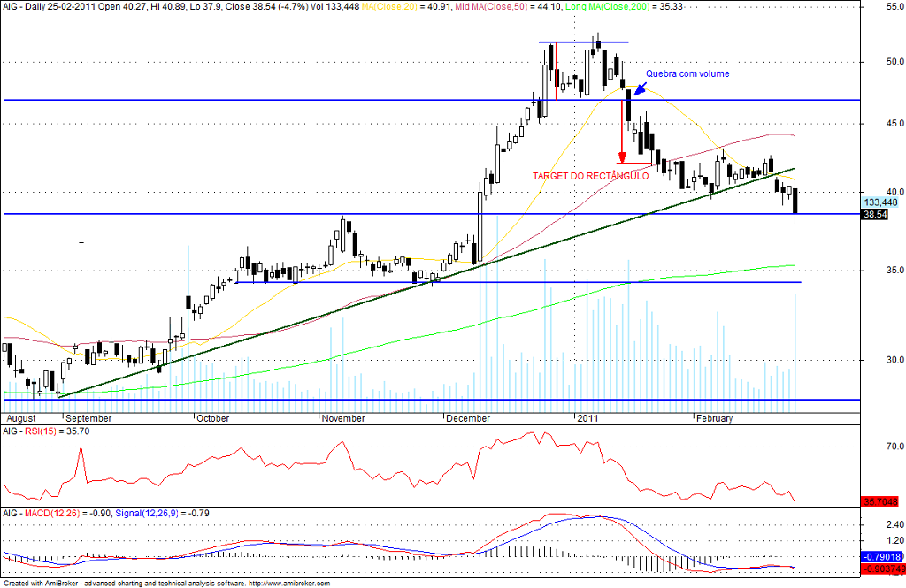
Task: Click the 133,448 volume value tag
Action: click(x=880, y=202)
